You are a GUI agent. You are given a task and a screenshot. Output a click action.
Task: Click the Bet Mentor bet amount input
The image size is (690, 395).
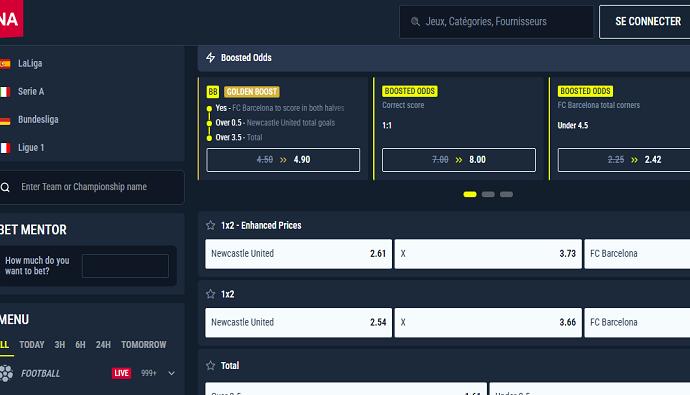(x=125, y=266)
